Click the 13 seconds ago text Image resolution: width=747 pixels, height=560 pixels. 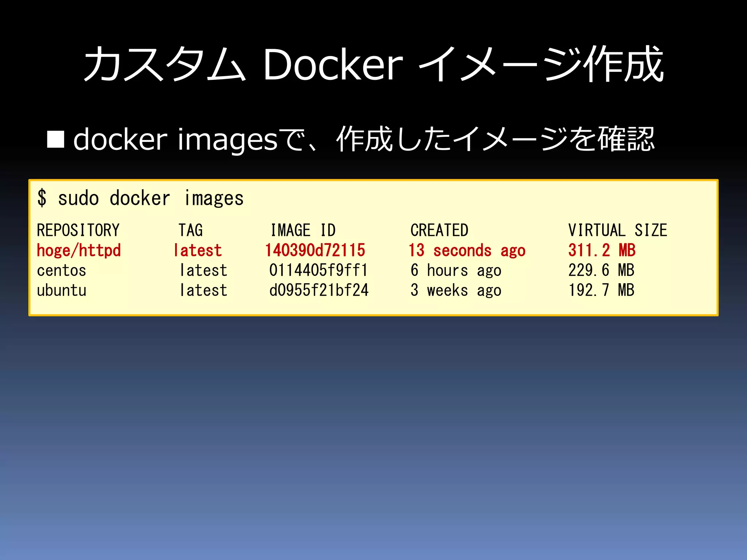click(467, 251)
